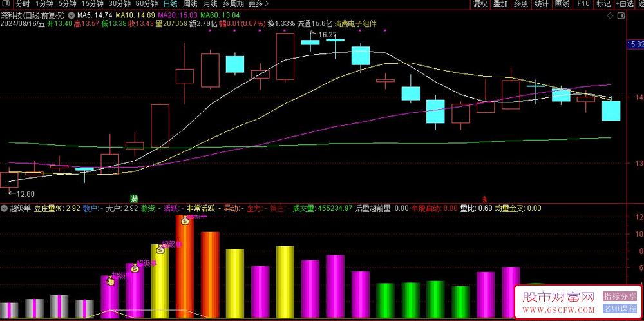Select the 60分钟 period tab

pyautogui.click(x=147, y=4)
